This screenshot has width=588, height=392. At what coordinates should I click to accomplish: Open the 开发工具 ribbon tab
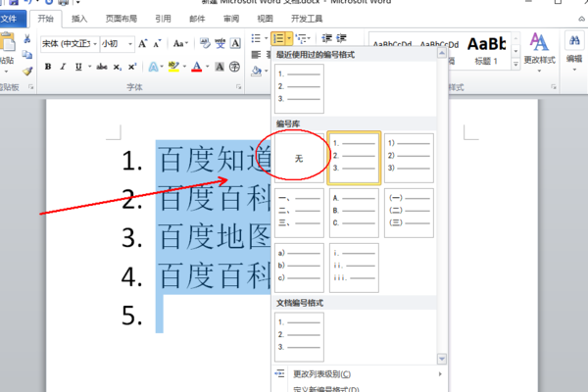click(x=307, y=19)
